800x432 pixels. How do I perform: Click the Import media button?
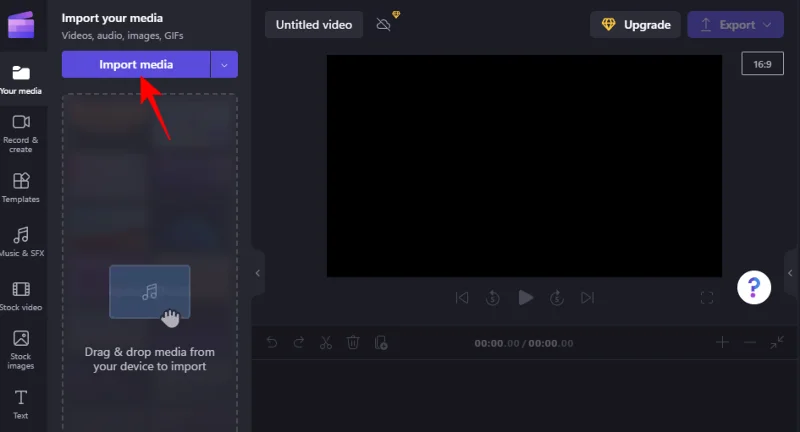136,65
